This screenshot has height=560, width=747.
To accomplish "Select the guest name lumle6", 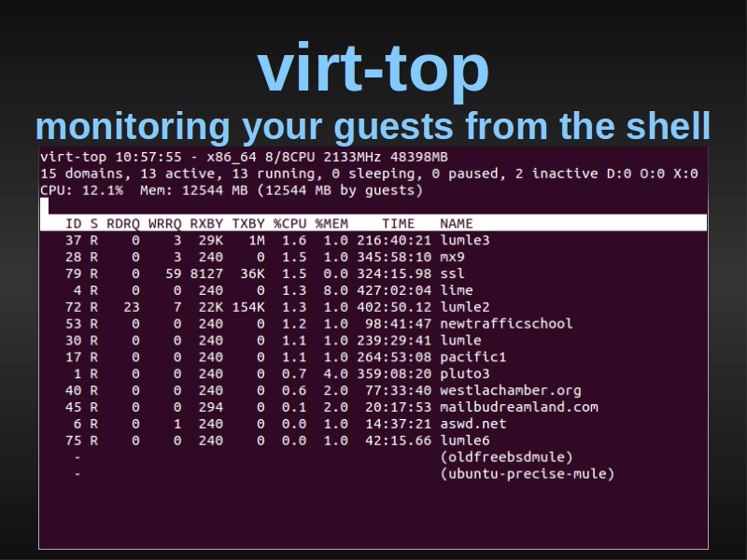I will pos(465,441).
